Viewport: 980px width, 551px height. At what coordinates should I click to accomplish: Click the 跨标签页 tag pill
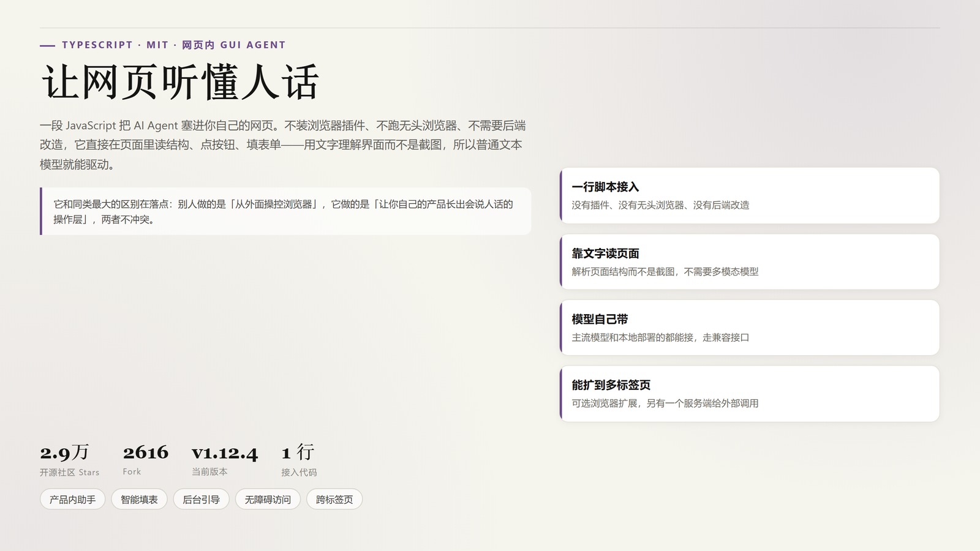[x=334, y=500]
